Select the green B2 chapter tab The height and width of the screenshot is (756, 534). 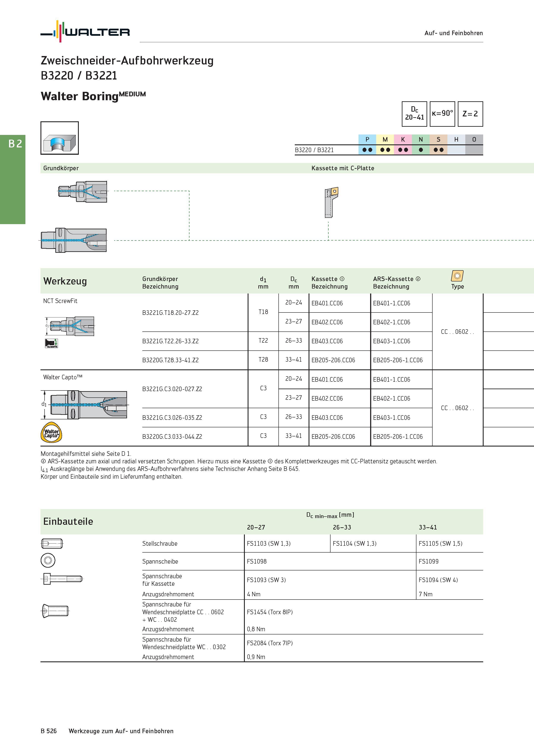pyautogui.click(x=13, y=180)
